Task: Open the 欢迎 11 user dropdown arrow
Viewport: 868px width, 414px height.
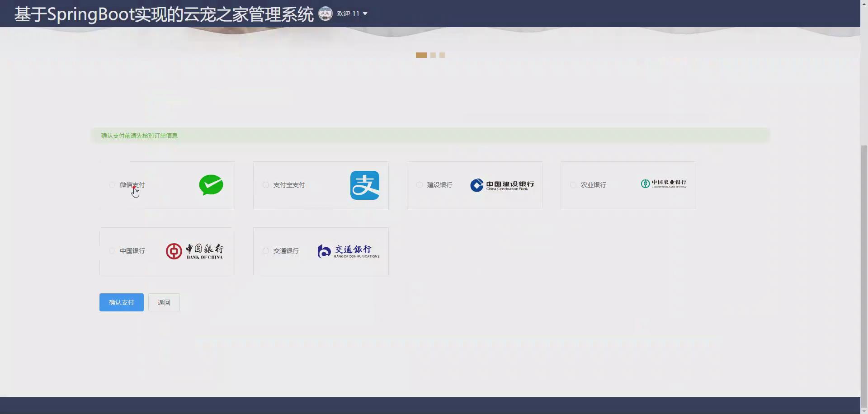Action: (365, 14)
